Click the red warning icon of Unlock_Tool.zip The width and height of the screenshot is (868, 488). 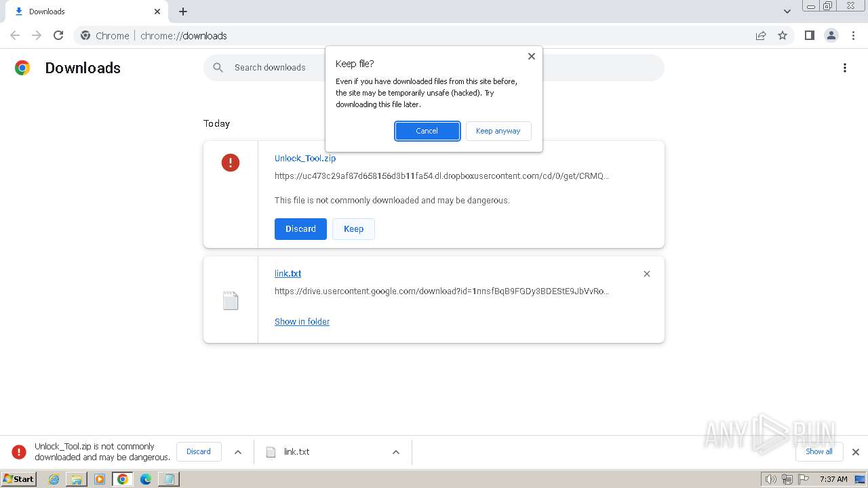[x=231, y=163]
